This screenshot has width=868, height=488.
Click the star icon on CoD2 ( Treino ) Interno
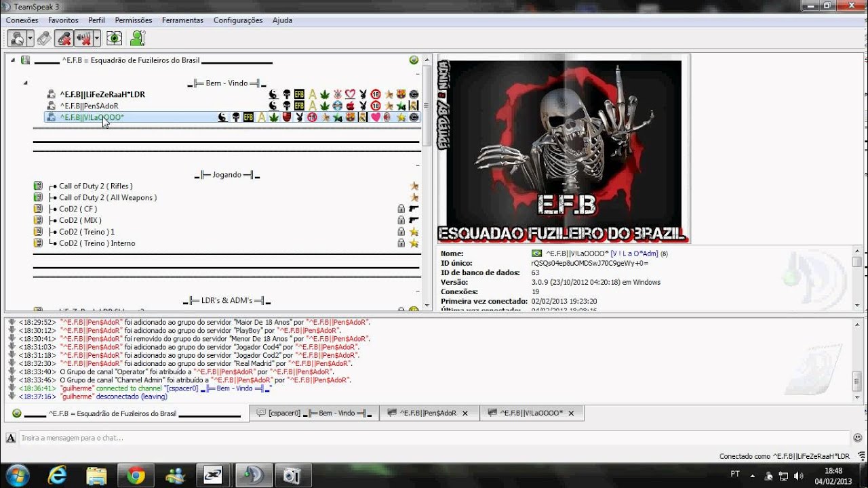tap(414, 243)
